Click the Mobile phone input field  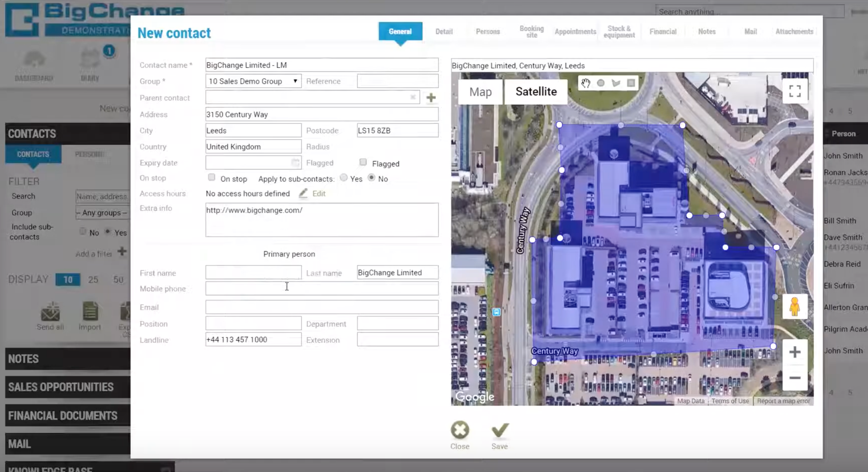(x=321, y=288)
